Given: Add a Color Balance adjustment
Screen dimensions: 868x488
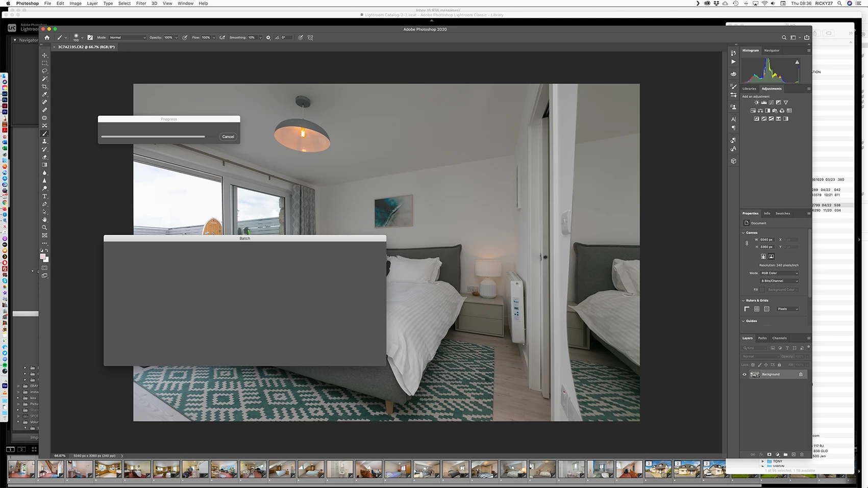Looking at the screenshot, I should [x=760, y=111].
